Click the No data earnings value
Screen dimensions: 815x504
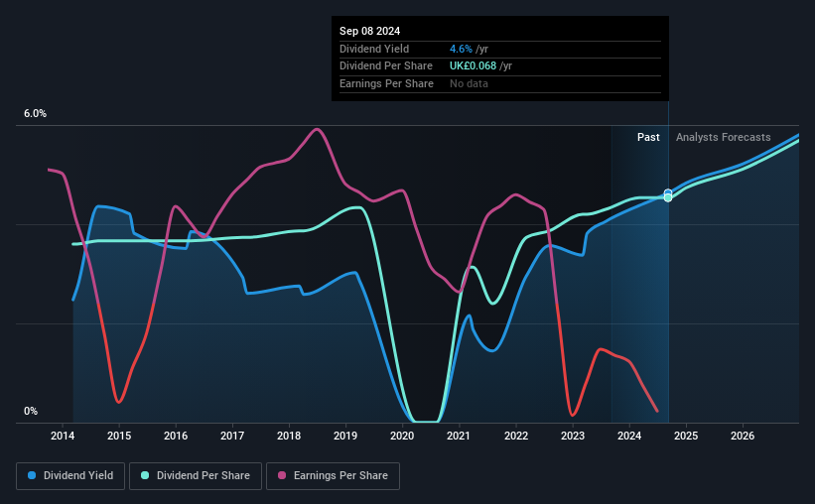pos(469,83)
